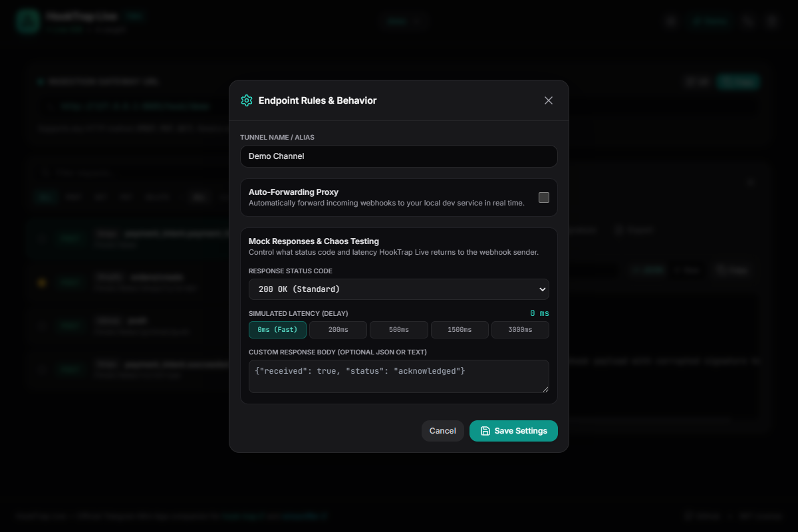The height and width of the screenshot is (532, 798).
Task: Click the "RESPONSE STATUS CODE" label
Action: (291, 271)
